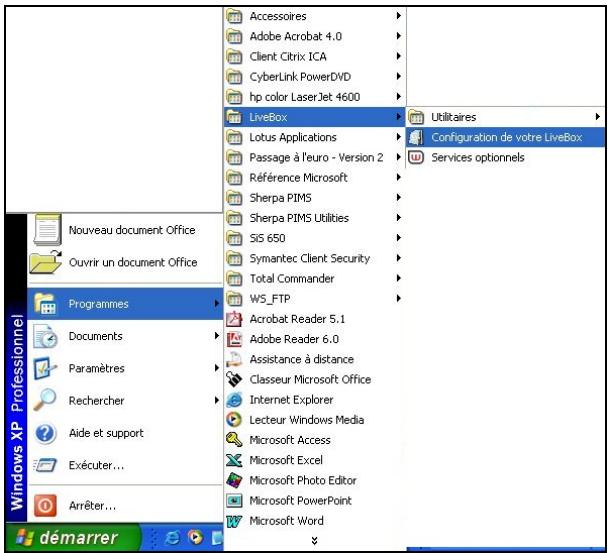This screenshot has height=553, width=610.
Task: Open the Paramètres menu item
Action: pyautogui.click(x=96, y=368)
